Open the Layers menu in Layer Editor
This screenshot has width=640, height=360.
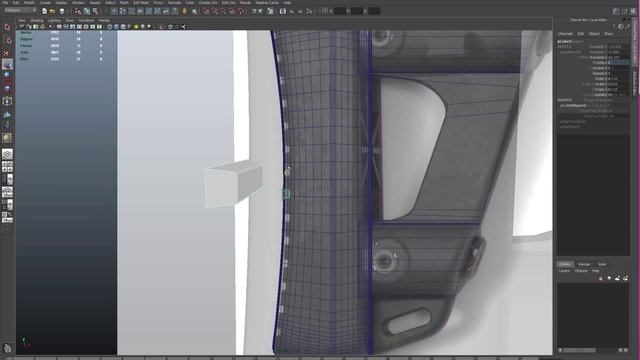564,271
